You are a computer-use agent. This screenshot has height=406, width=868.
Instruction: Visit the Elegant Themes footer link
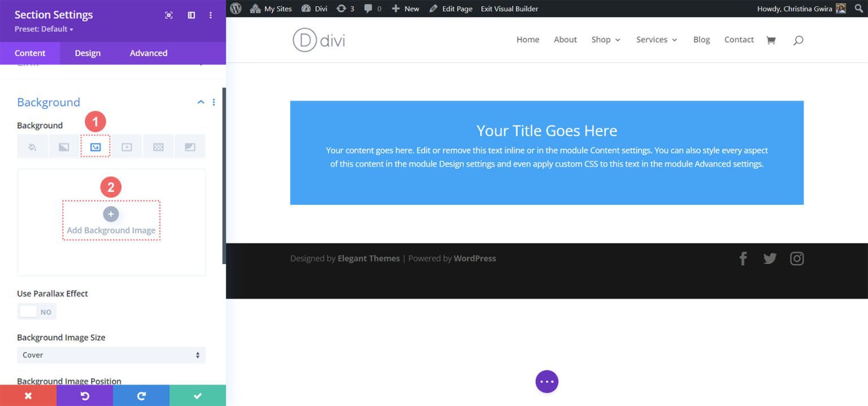coord(368,258)
